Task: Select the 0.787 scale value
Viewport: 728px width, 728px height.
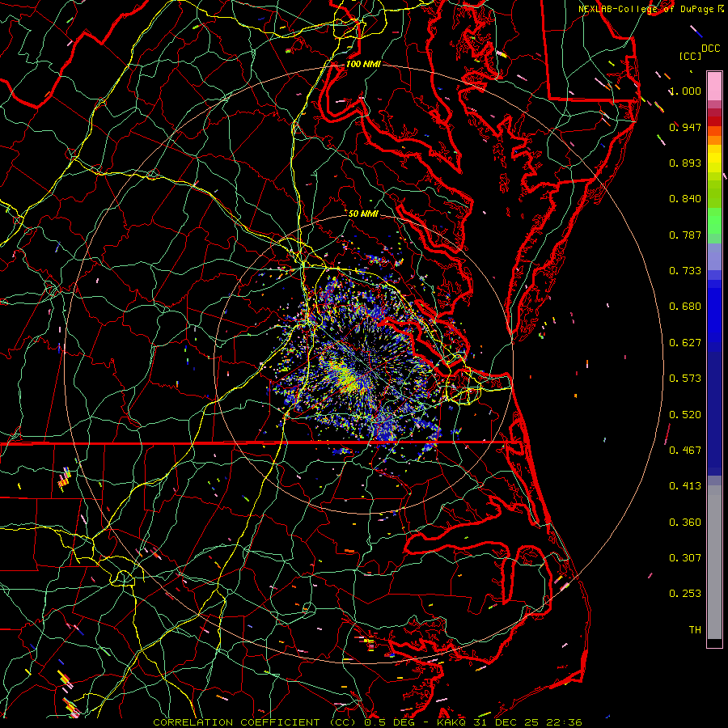Action: pos(685,235)
